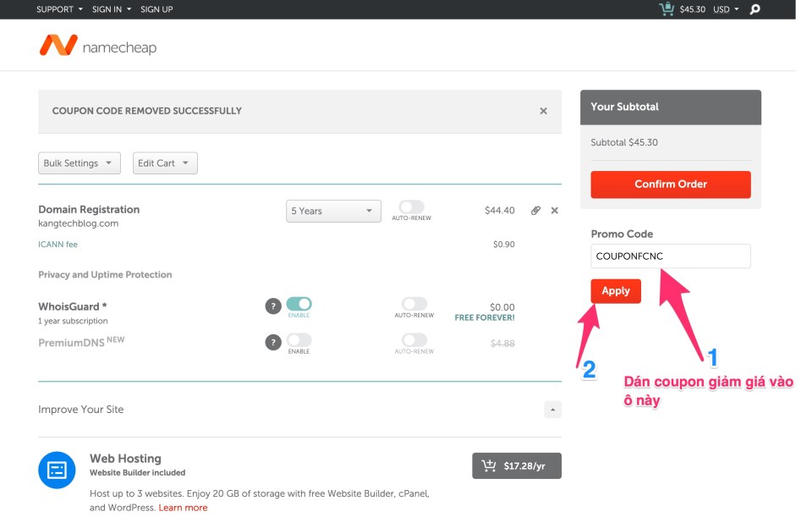Click the shopping cart icon in header
Image resolution: width=812 pixels, height=523 pixels.
[667, 9]
